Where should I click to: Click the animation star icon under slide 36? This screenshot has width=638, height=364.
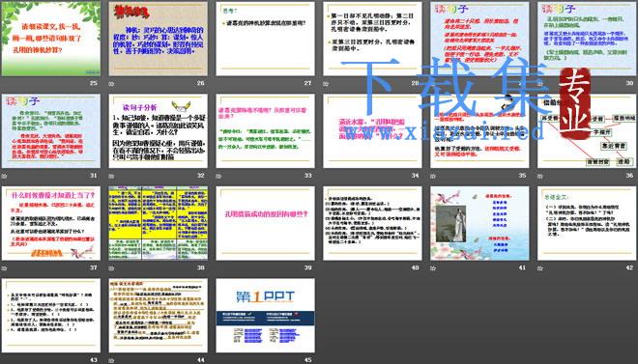pyautogui.click(x=540, y=176)
